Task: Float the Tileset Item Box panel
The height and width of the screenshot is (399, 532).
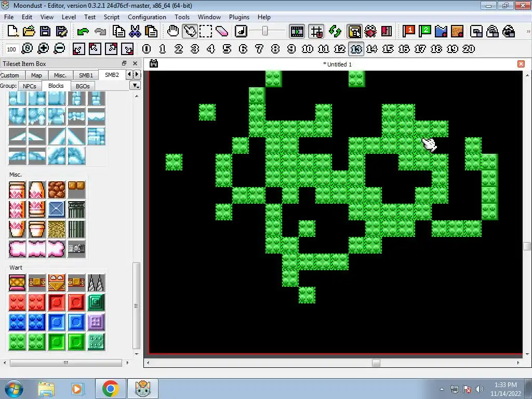Action: click(124, 63)
